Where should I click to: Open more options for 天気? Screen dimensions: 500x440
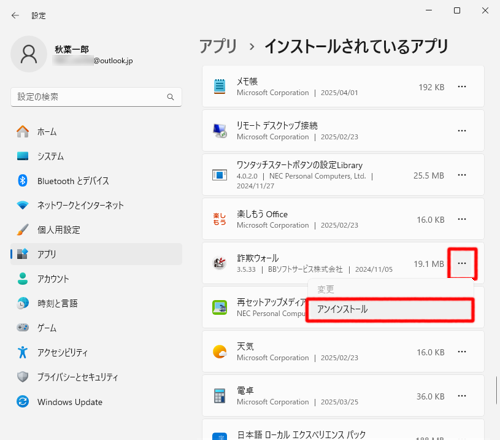[x=462, y=352]
